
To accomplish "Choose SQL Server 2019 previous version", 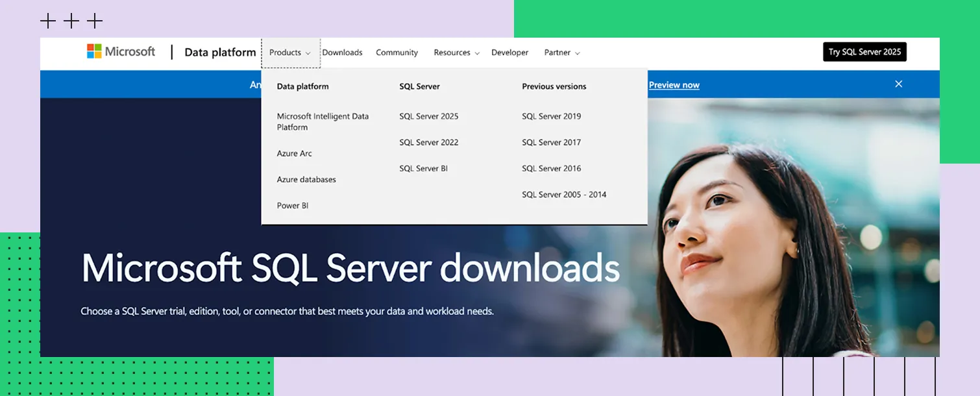I will (x=551, y=116).
